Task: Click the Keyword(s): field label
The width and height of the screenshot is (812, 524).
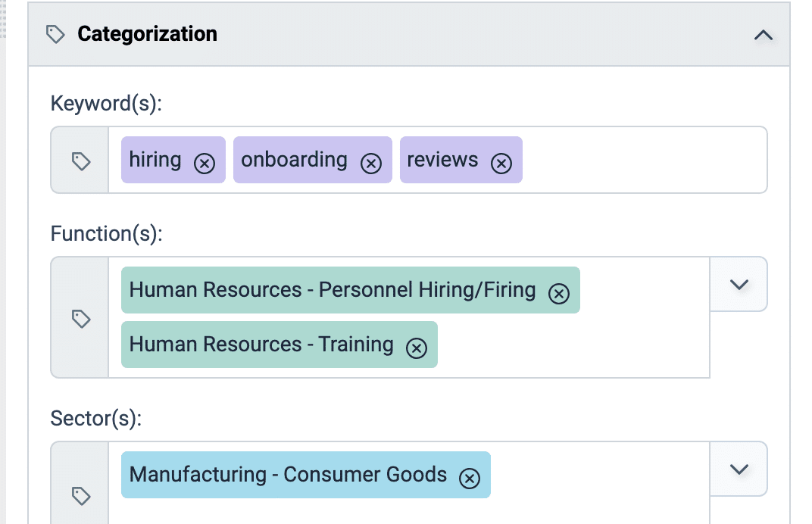Action: pyautogui.click(x=106, y=104)
